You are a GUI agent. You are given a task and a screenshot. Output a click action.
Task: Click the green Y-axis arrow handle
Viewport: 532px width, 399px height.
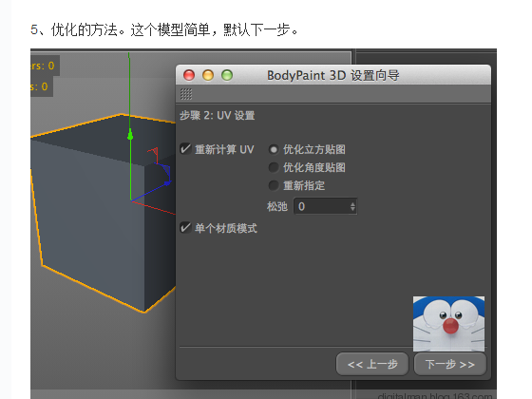pos(130,135)
